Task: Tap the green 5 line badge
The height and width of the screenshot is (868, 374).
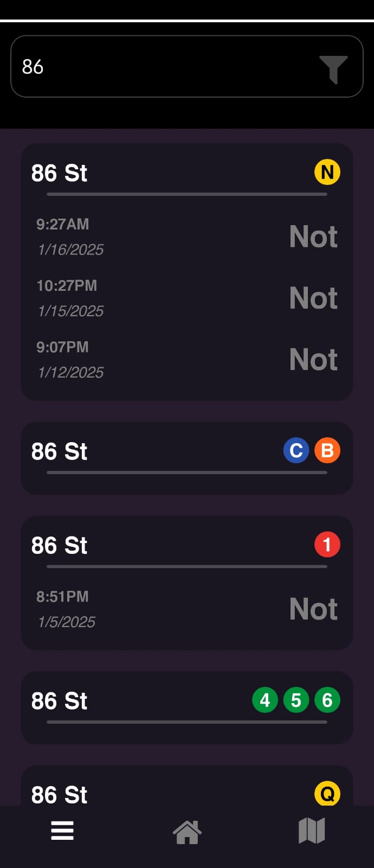Action: coord(296,700)
